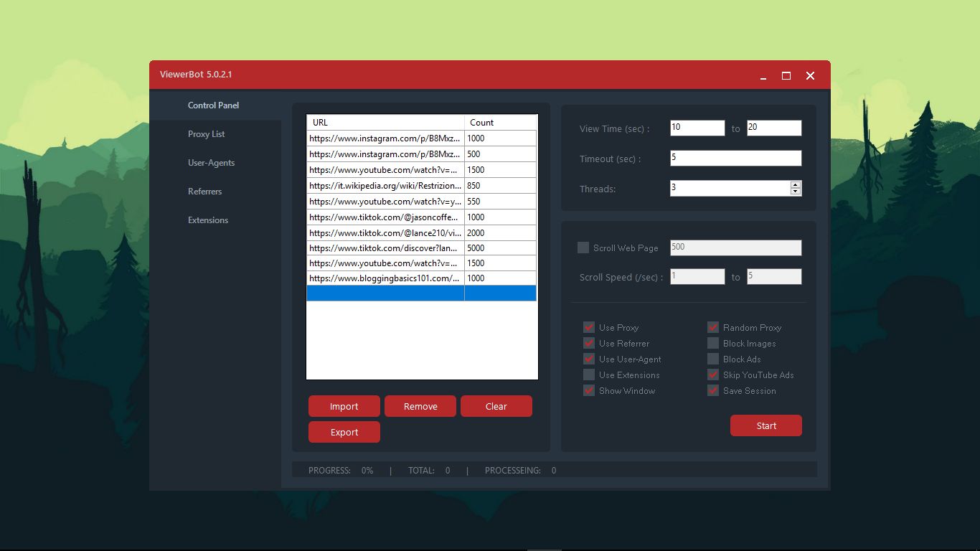
Task: Click the Timeout seconds input field
Action: coord(735,159)
